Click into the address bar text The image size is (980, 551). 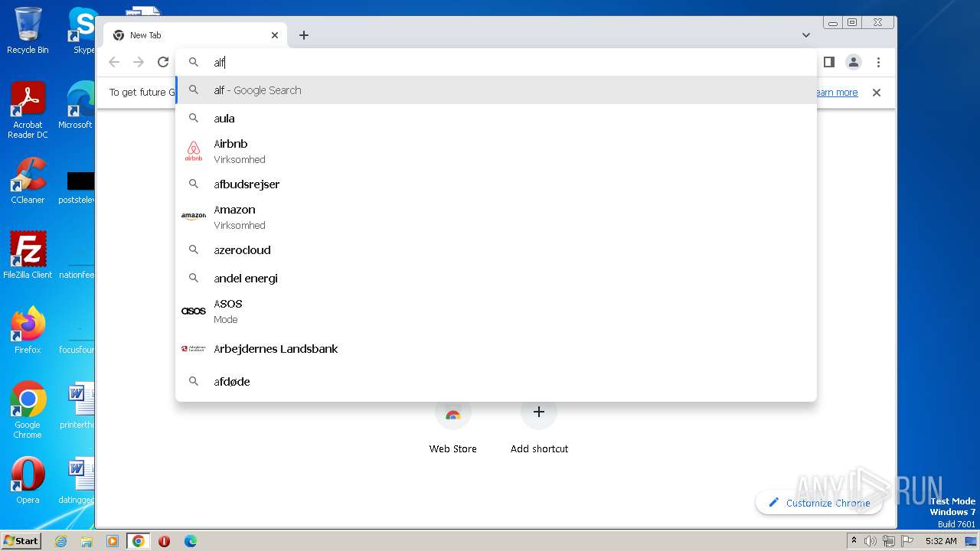(496, 62)
